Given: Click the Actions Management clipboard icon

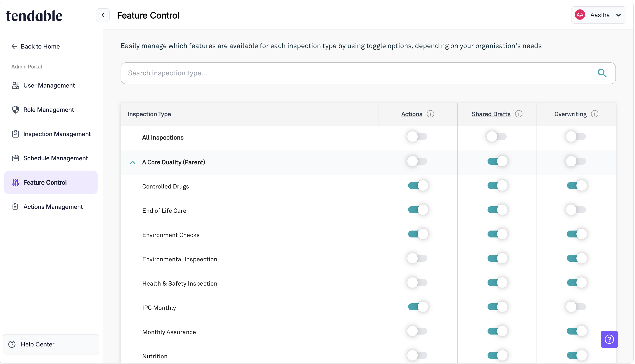Looking at the screenshot, I should (15, 207).
